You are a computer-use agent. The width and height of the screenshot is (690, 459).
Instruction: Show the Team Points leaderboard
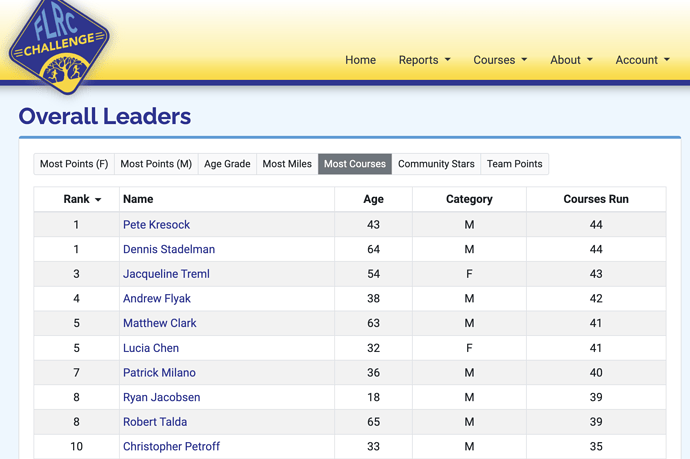(x=514, y=164)
